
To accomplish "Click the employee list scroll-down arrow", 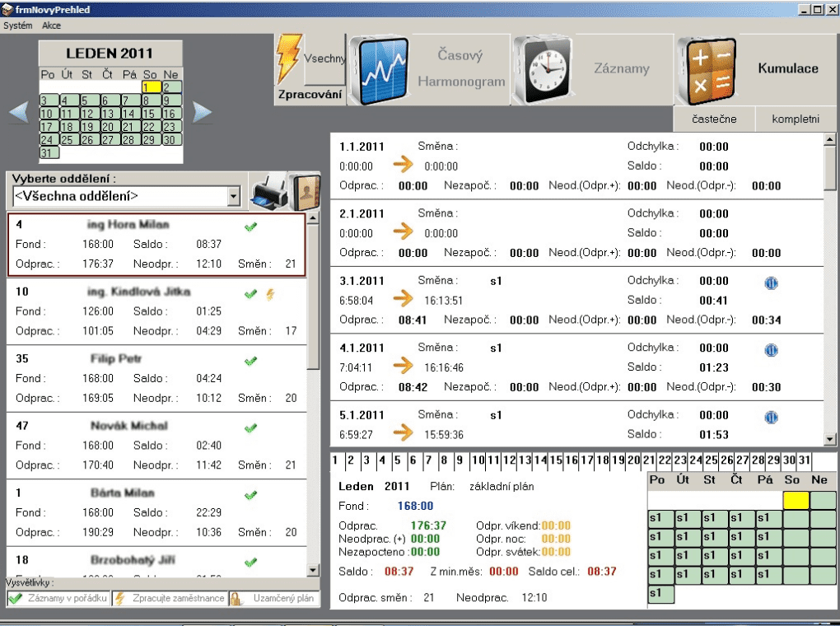I will [313, 570].
